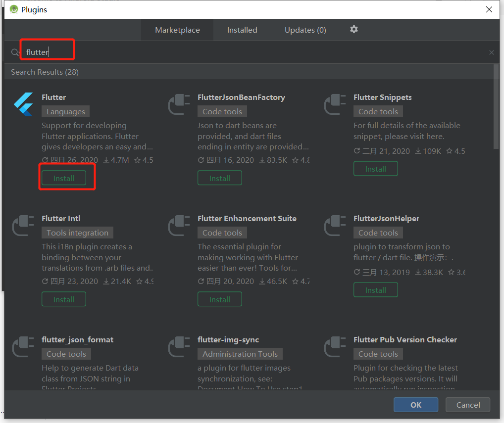Close the Plugins dialog window
504x423 pixels.
(489, 9)
